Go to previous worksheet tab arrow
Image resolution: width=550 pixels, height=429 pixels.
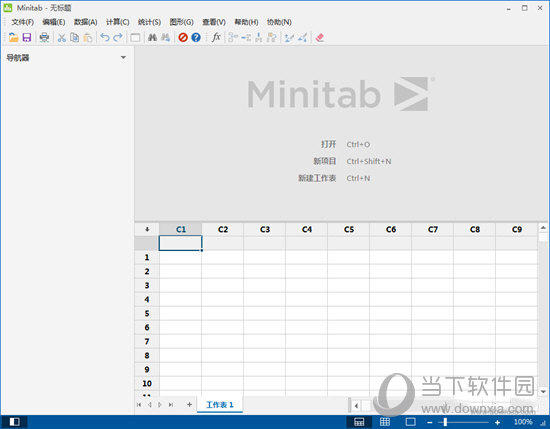(x=149, y=405)
